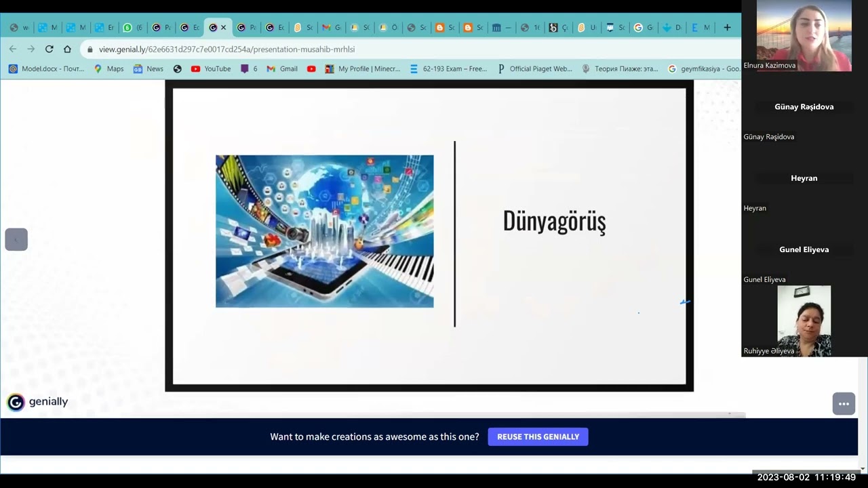Click the Genially logo

(x=38, y=402)
